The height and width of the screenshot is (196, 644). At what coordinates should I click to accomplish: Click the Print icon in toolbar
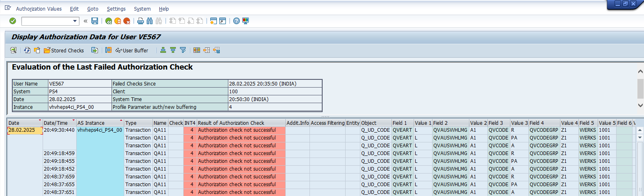pyautogui.click(x=141, y=21)
